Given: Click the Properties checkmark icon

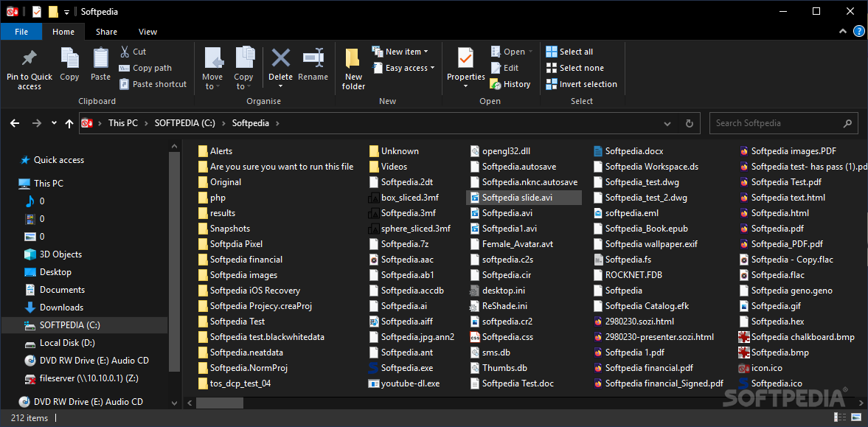Looking at the screenshot, I should [x=465, y=58].
